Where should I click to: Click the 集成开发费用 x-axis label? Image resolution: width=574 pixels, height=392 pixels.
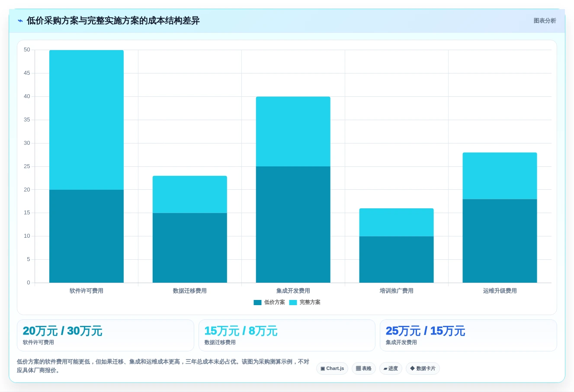[293, 291]
